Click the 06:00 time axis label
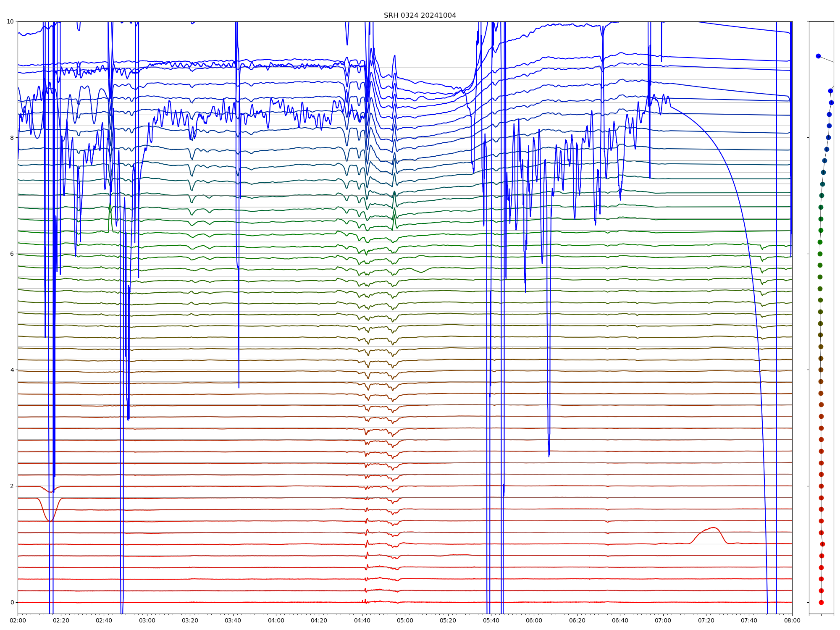The height and width of the screenshot is (630, 840). point(534,620)
